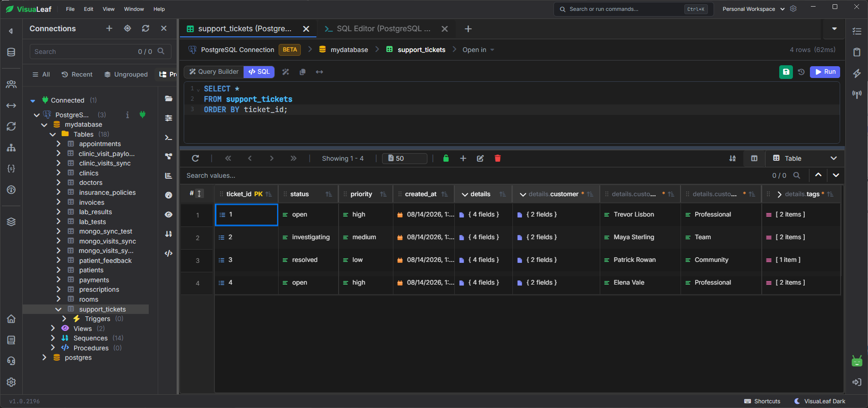Switch to Query Builder mode
This screenshot has width=868, height=408.
coord(214,72)
